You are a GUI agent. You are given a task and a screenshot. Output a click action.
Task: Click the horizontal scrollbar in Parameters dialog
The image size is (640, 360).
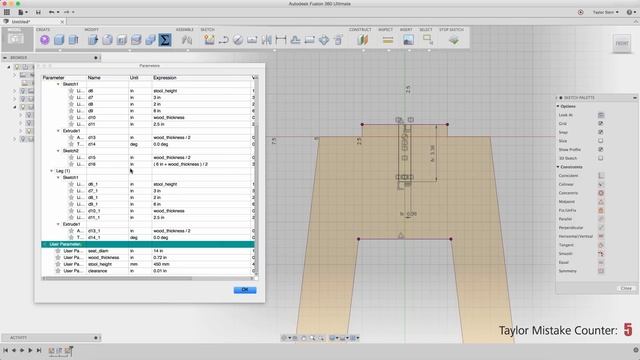118,278
